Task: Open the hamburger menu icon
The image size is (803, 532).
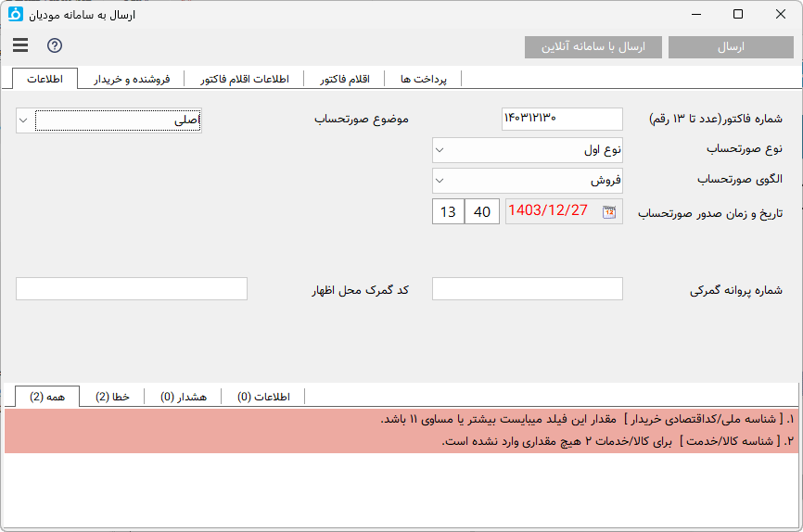Action: click(x=20, y=45)
